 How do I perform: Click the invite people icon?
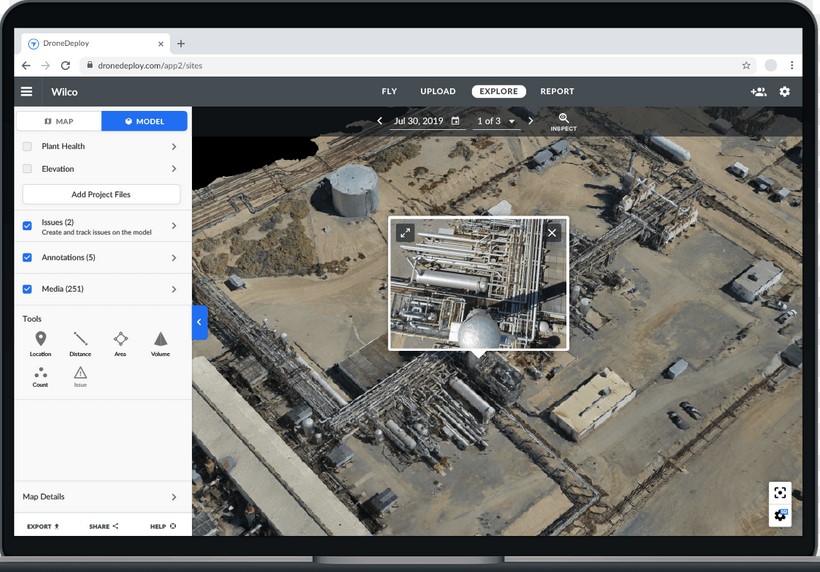pos(758,91)
